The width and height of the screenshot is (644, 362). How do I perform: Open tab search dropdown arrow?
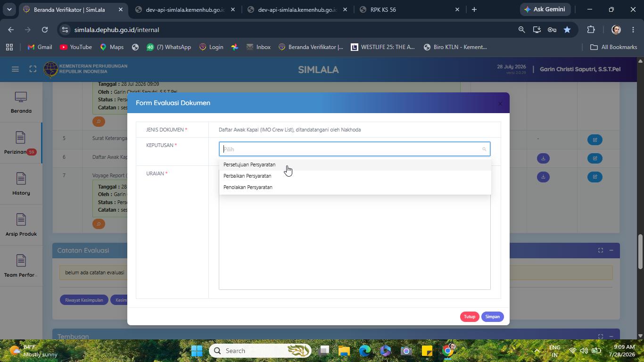(x=9, y=9)
